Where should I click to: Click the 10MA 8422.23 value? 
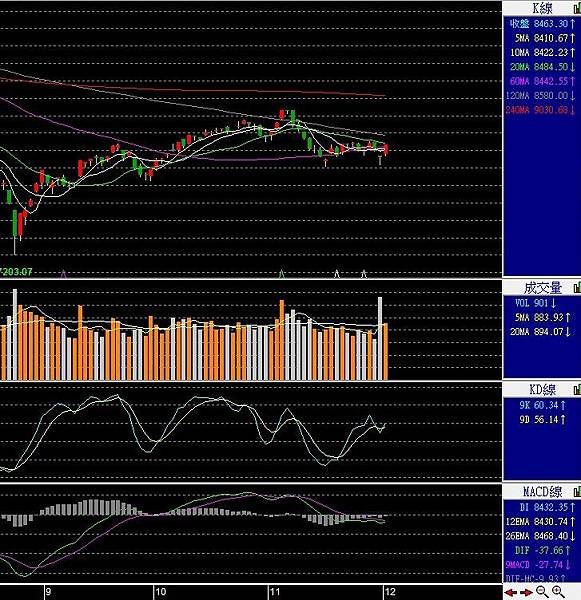point(543,52)
